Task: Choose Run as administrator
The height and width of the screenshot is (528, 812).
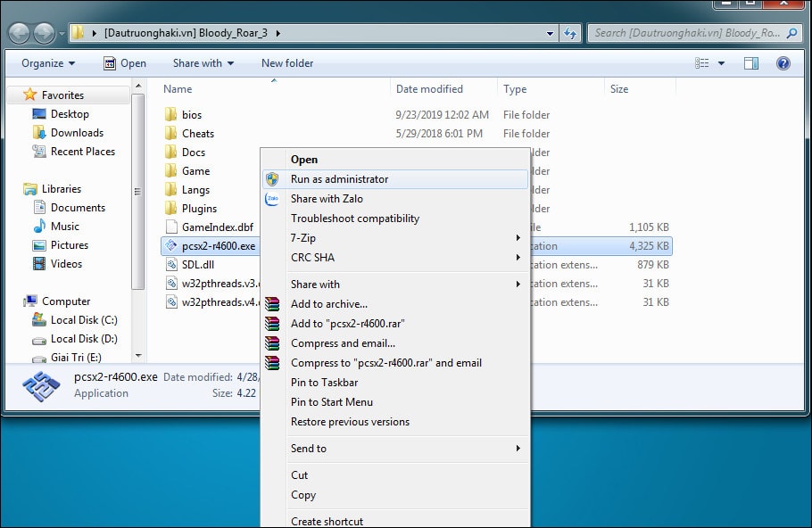Action: pyautogui.click(x=395, y=179)
